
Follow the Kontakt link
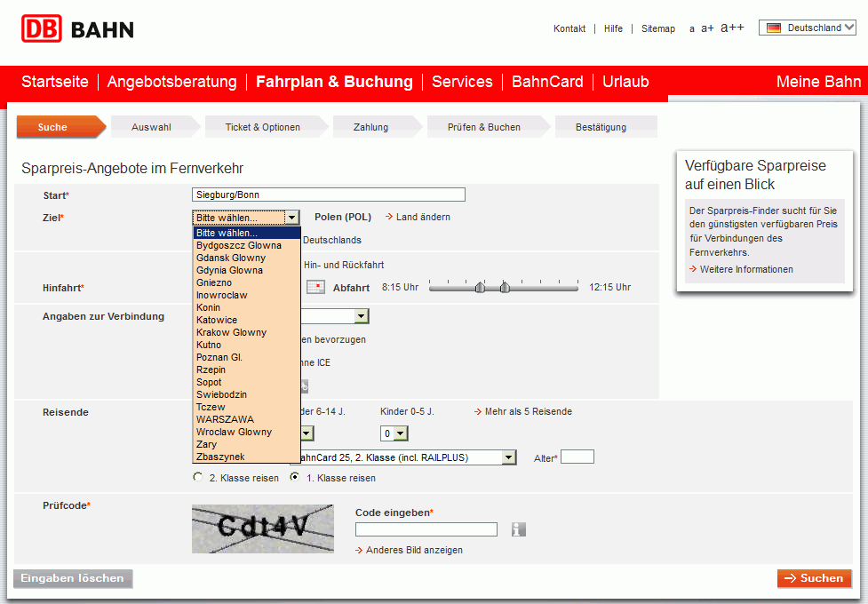coord(569,28)
